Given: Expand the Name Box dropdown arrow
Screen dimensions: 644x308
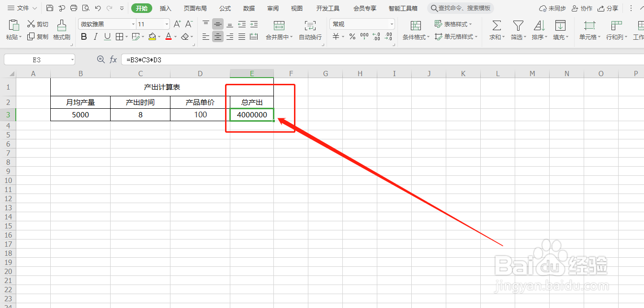Looking at the screenshot, I should (72, 60).
